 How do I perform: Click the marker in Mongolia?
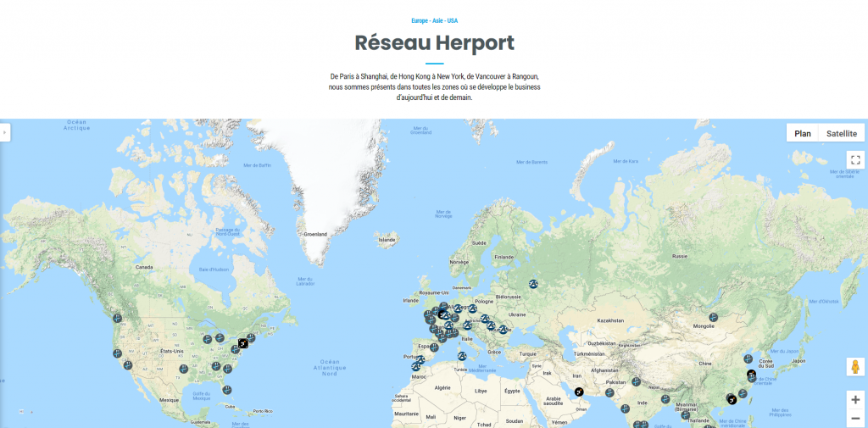[x=713, y=318]
